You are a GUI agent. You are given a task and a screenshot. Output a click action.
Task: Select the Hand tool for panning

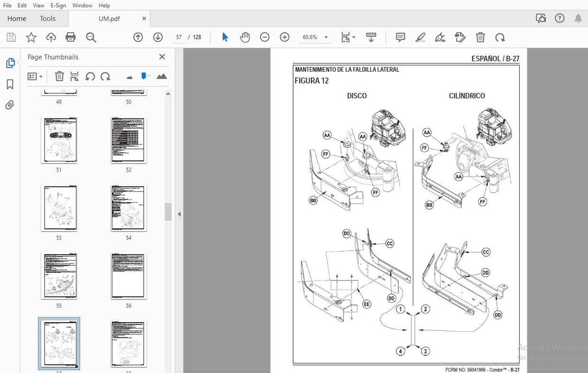(245, 37)
